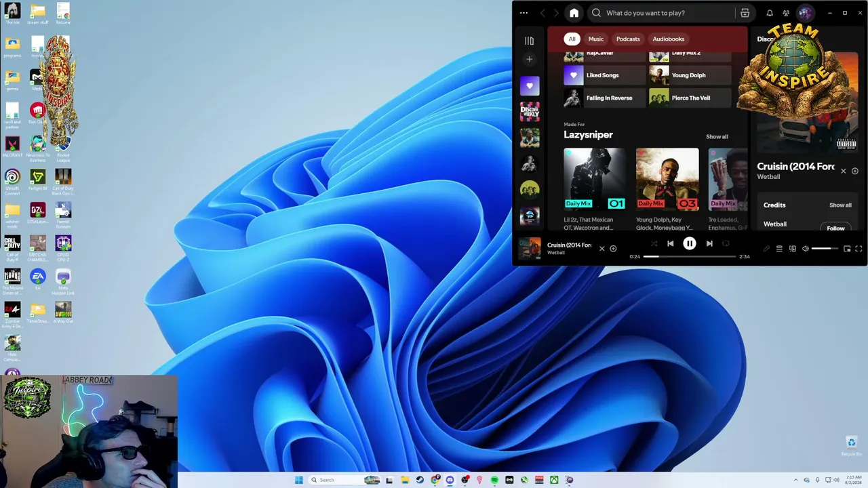Screen dimensions: 868x488
Task: Navigate forward in Spotify
Action: [x=556, y=13]
